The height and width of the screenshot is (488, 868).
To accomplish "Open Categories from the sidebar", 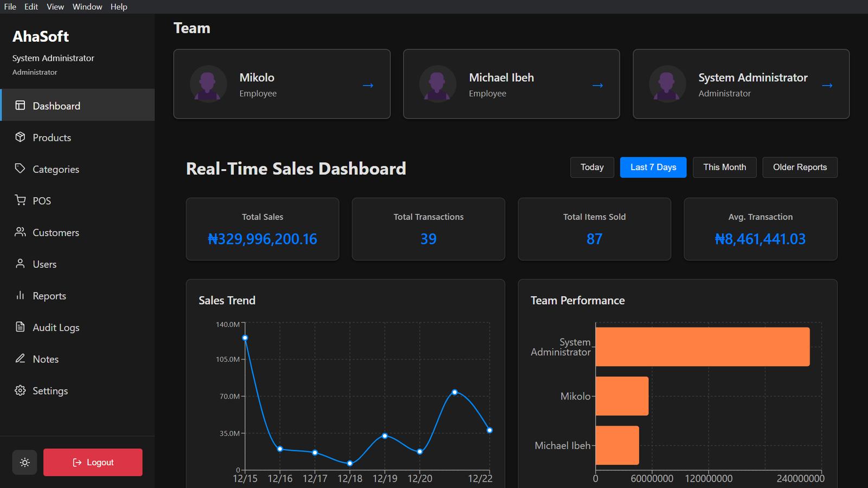I will coord(20,169).
